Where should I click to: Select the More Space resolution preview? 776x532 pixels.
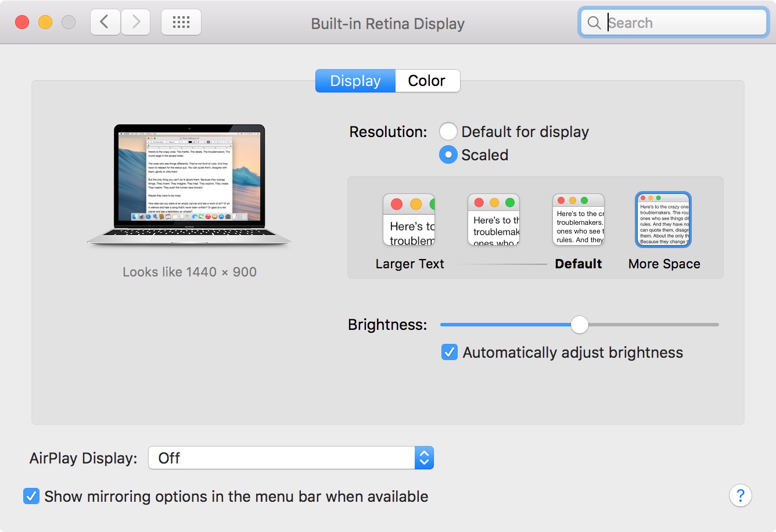point(663,220)
